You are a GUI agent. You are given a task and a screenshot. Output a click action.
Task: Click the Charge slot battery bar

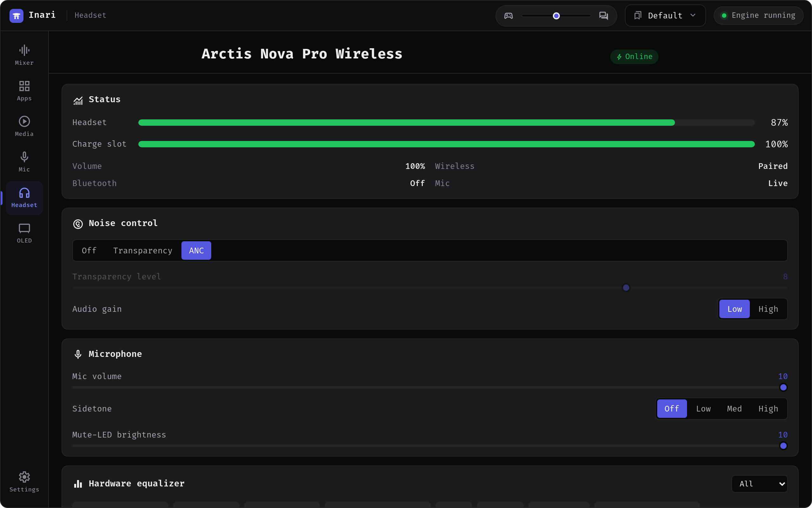(446, 144)
